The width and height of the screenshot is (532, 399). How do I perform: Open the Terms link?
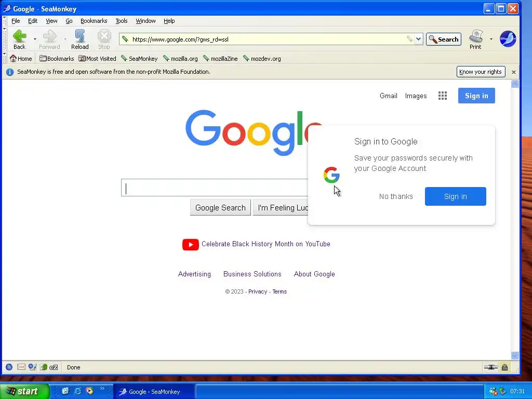click(280, 292)
